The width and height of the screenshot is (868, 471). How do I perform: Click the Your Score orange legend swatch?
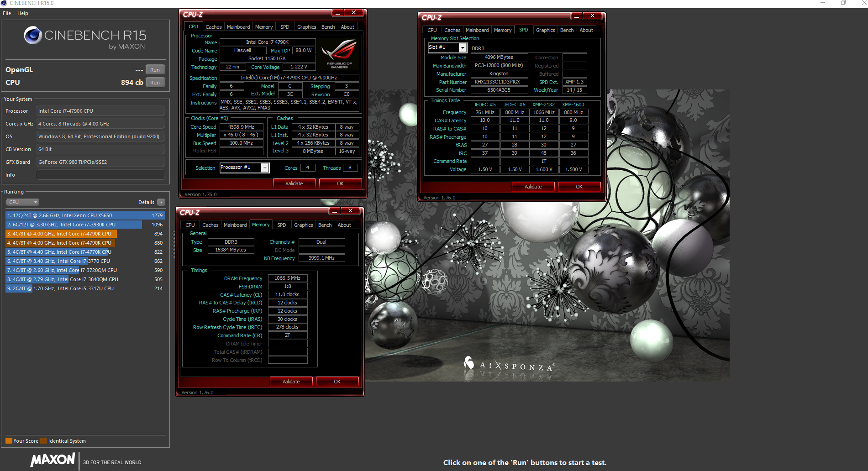click(9, 441)
